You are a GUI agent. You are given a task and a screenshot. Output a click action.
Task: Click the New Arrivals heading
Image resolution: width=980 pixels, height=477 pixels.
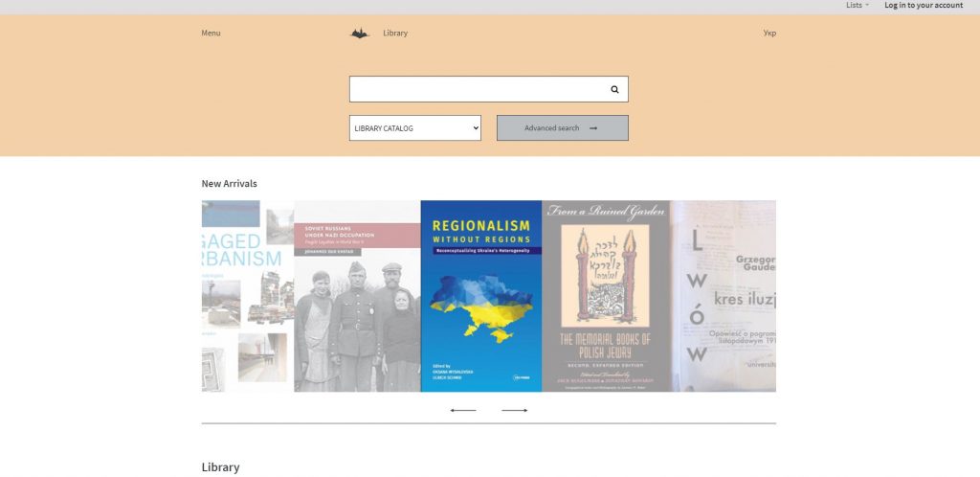pos(230,183)
